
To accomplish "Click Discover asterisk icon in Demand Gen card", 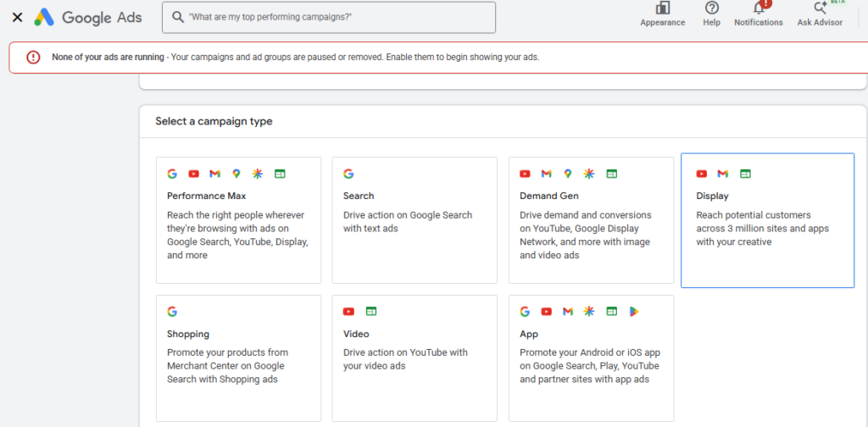I will pyautogui.click(x=589, y=174).
